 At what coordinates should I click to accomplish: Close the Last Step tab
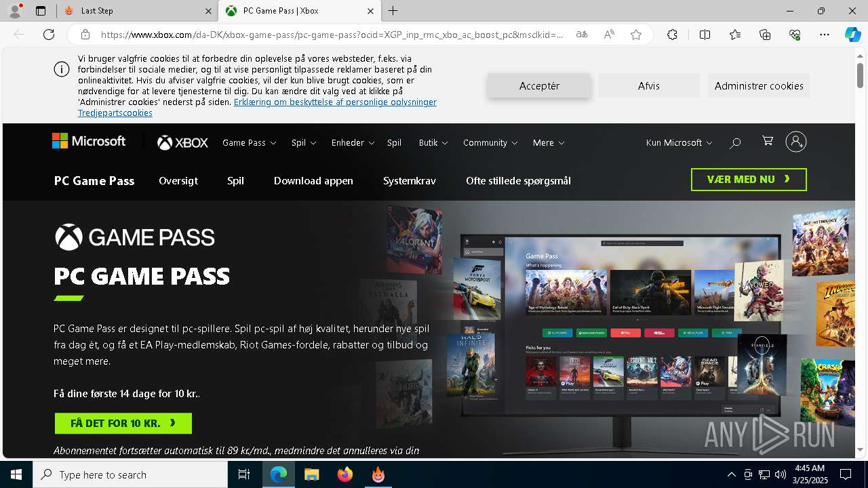coord(208,11)
